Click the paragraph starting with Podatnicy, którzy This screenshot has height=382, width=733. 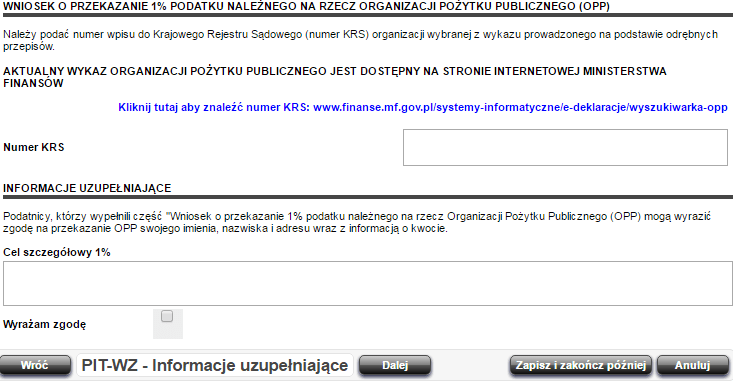[357, 223]
